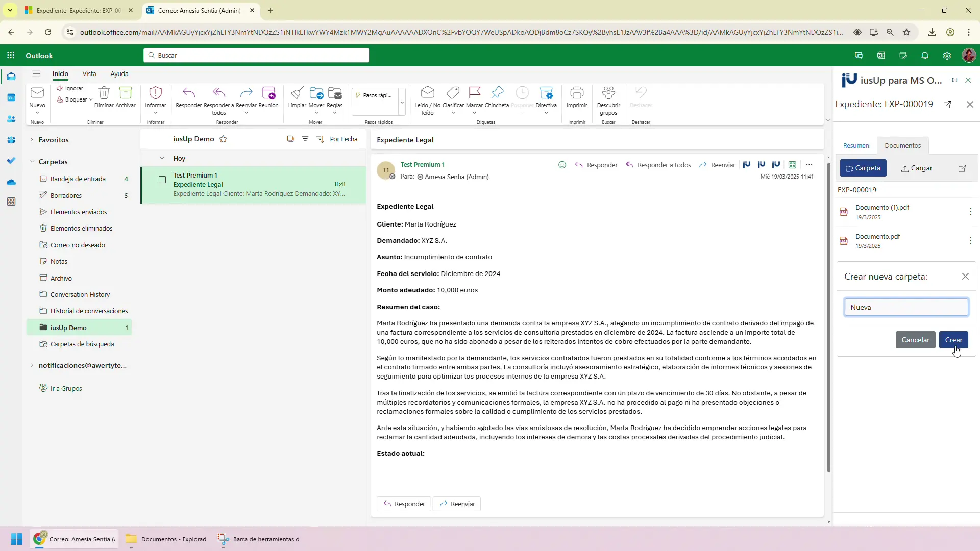Click the new folder name field
The height and width of the screenshot is (551, 980).
tap(905, 307)
